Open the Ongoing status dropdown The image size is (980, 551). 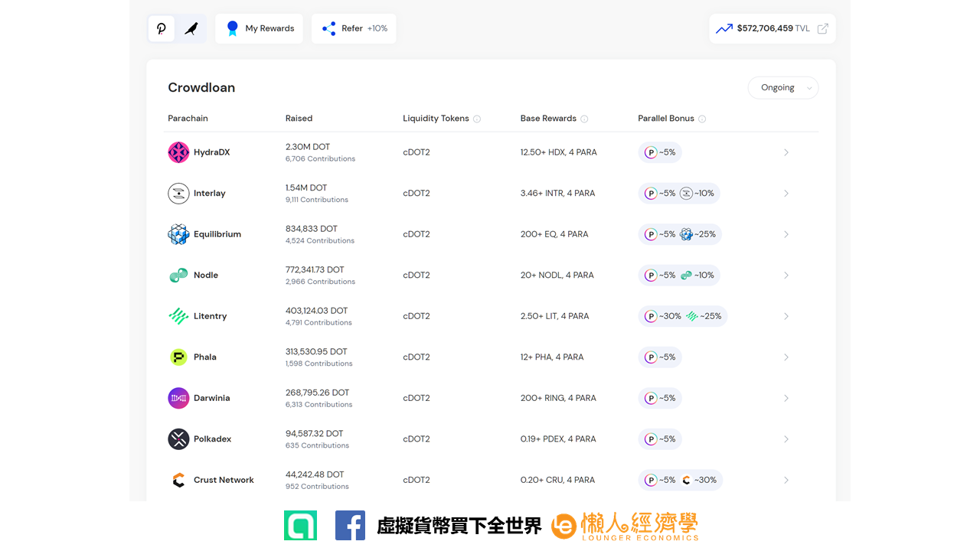pyautogui.click(x=783, y=88)
